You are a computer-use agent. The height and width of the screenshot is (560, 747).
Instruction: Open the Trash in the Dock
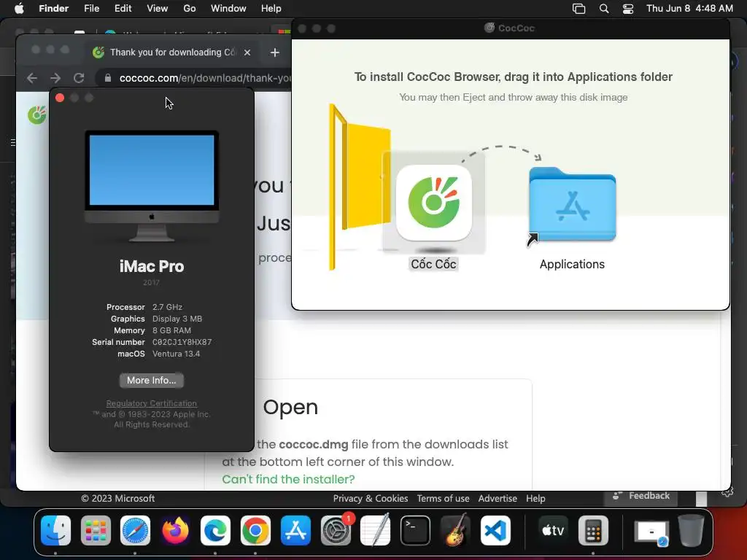pos(691,530)
